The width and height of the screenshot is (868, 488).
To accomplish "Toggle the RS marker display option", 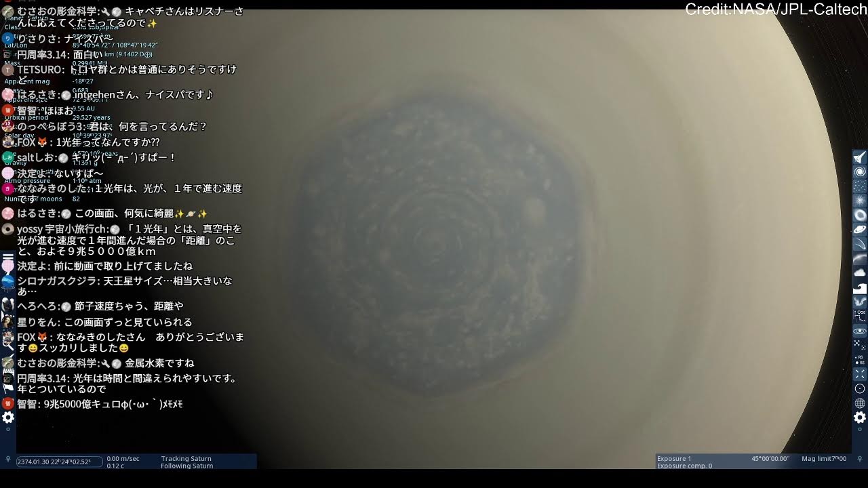I will 859,359.
